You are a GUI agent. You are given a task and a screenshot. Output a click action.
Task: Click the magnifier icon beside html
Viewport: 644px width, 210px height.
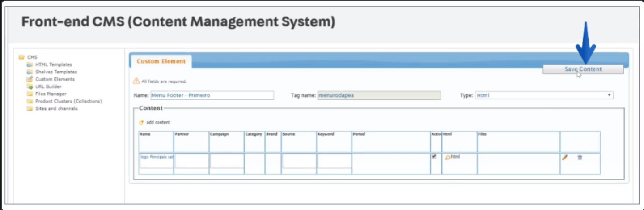(x=447, y=158)
